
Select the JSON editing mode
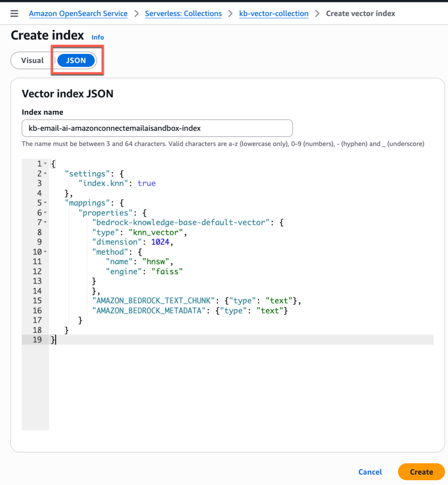[76, 60]
